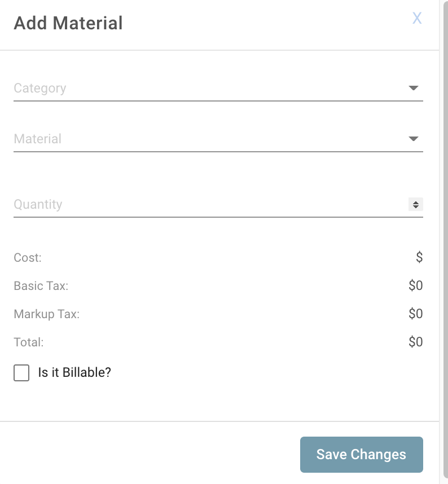Expand the Category dropdown arrow
Screen dimensions: 448x484
[x=413, y=88]
